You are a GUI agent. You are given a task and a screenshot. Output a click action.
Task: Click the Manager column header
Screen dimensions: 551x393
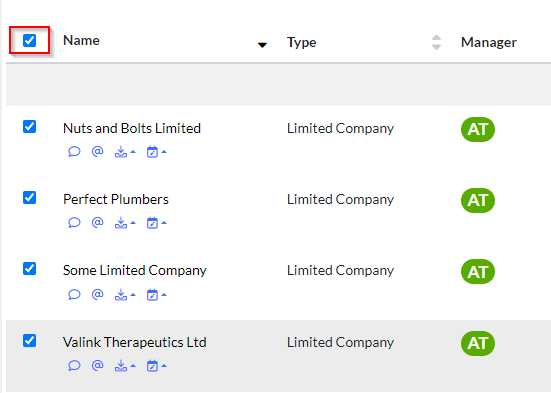coord(489,42)
